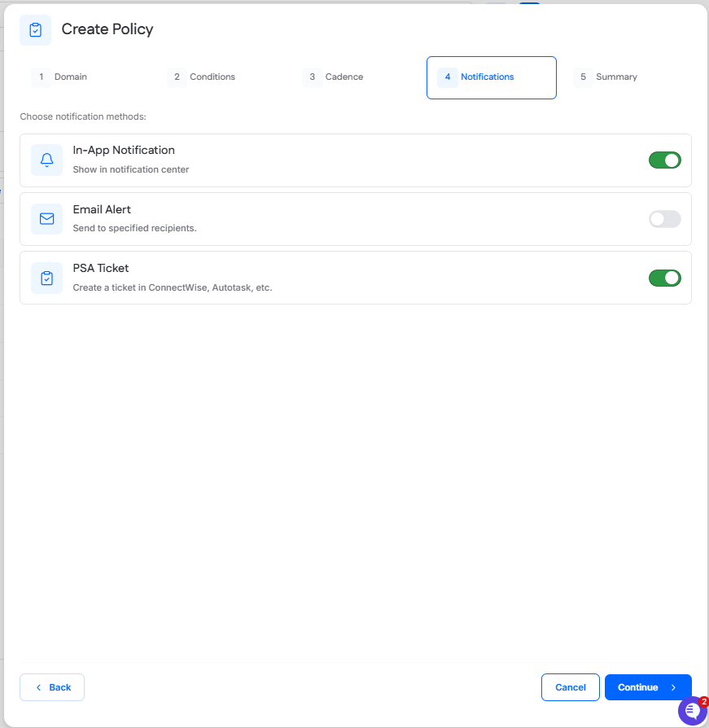
Task: Click the Create Policy heading
Action: tap(107, 29)
